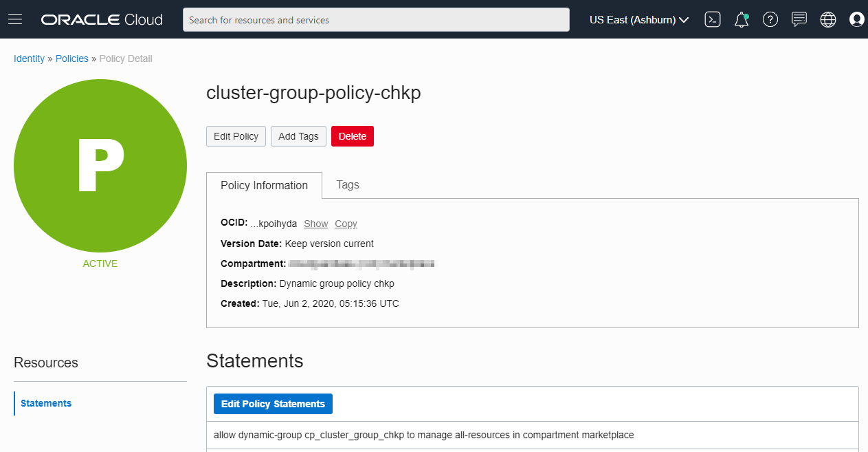Go to Identity breadcrumb link

point(29,58)
